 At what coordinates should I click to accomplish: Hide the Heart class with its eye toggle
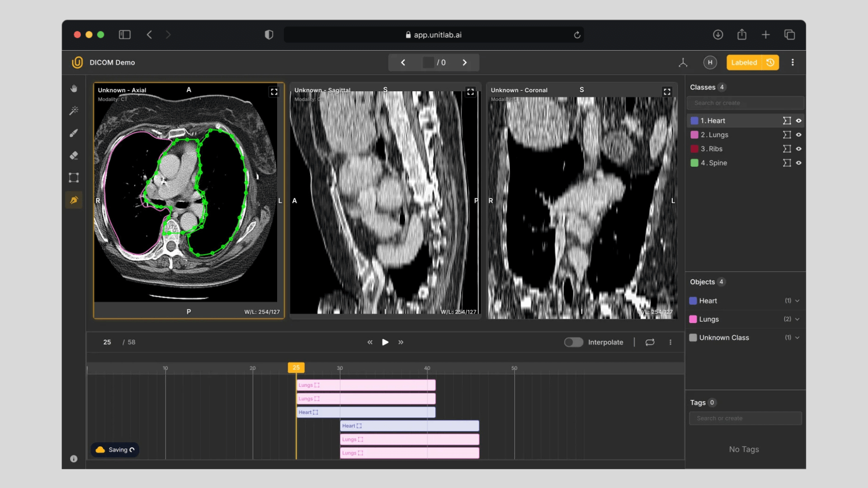(799, 121)
